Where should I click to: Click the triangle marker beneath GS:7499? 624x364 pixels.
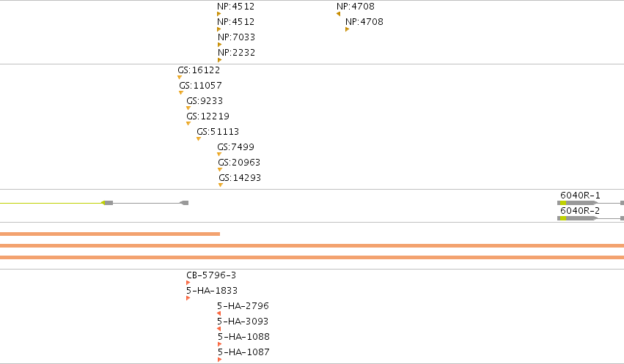(219, 155)
